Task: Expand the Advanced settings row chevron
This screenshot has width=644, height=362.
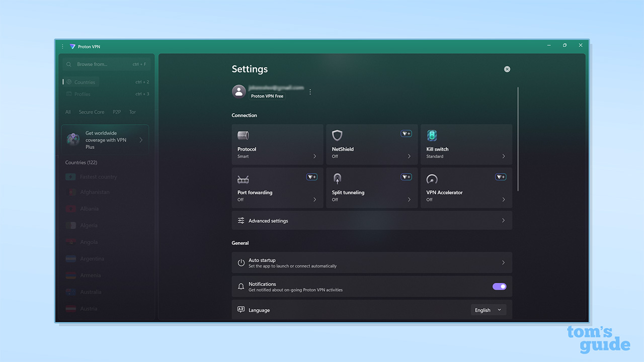Action: coord(504,221)
